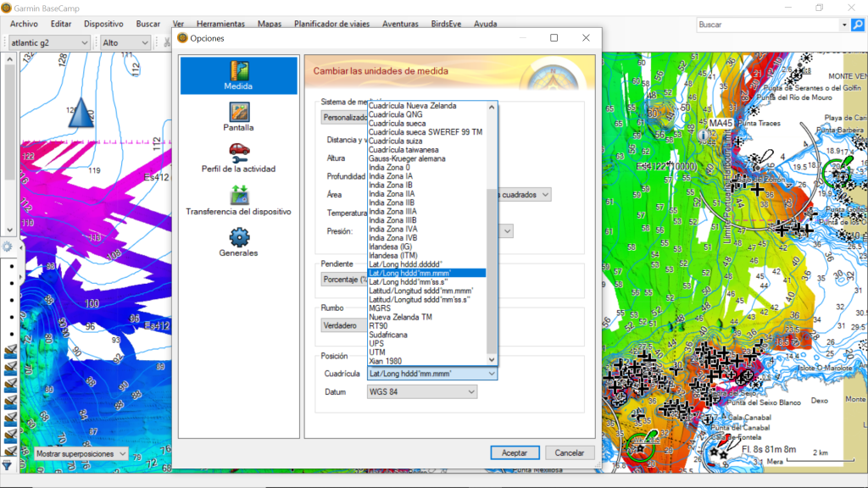This screenshot has height=488, width=868.
Task: Open the Generales gear icon
Action: coord(239,237)
